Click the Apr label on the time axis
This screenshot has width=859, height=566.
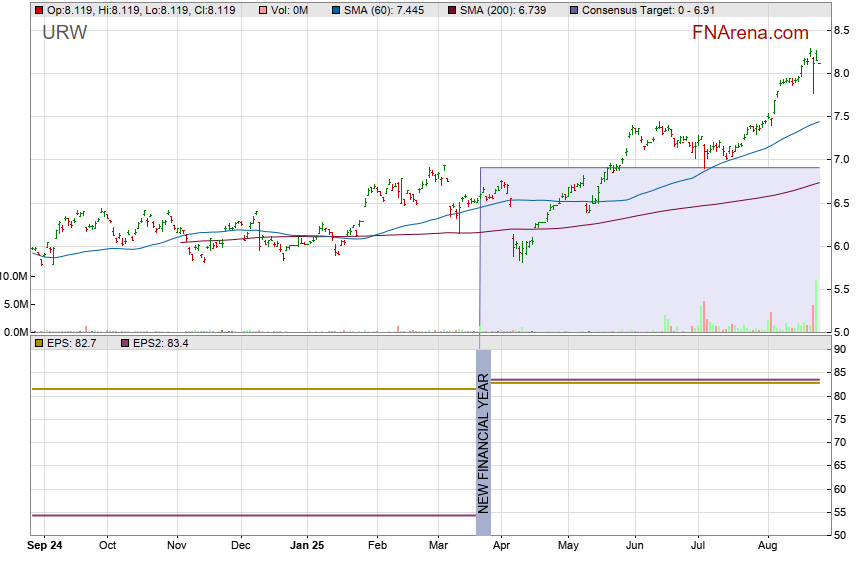(x=501, y=546)
